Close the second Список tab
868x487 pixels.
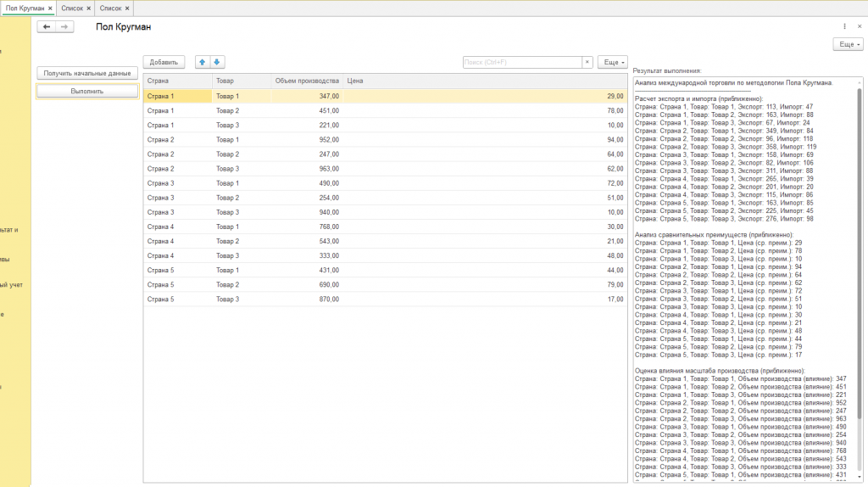[127, 8]
